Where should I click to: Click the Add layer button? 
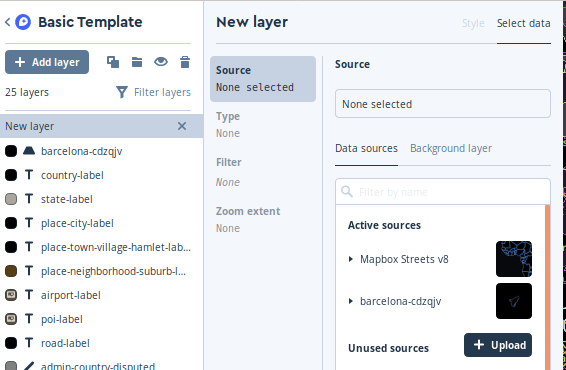point(47,62)
